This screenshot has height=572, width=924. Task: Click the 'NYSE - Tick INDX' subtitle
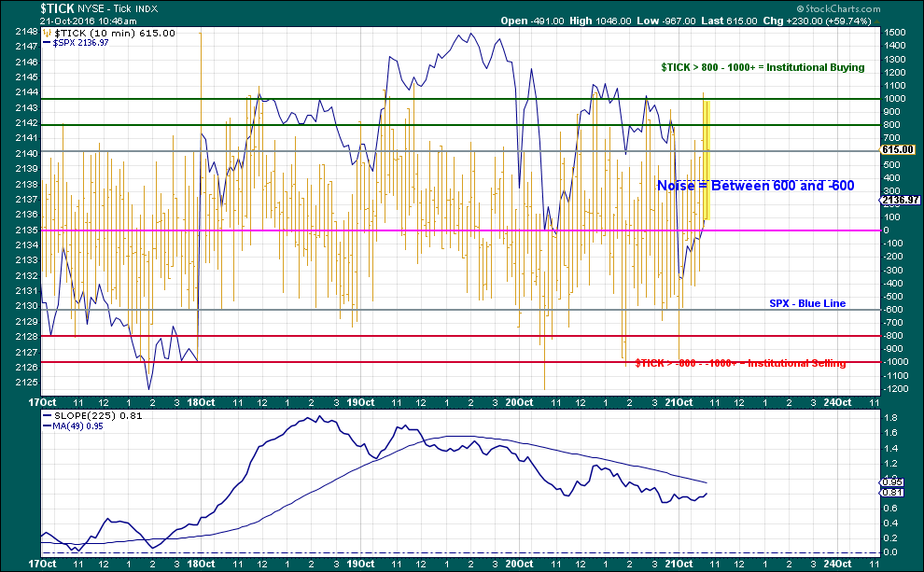click(118, 8)
